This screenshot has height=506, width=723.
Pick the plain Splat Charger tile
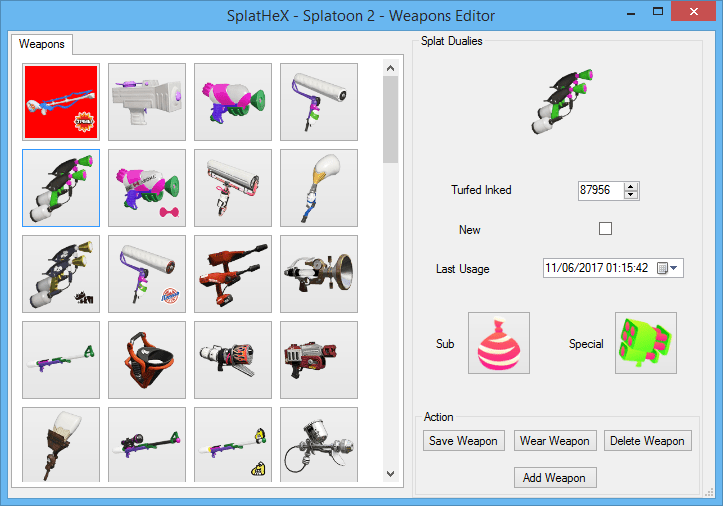pyautogui.click(x=61, y=360)
